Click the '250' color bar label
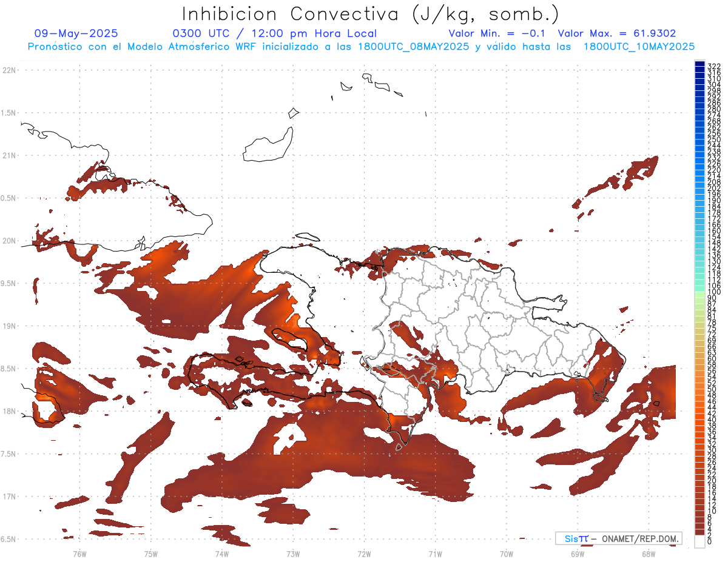The image size is (728, 562). tap(714, 139)
